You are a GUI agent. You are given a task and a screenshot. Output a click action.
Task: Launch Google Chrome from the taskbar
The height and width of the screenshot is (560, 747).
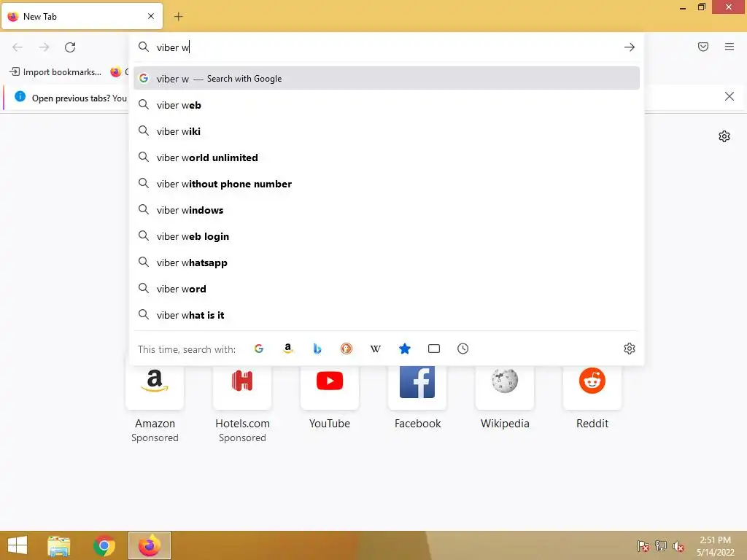click(x=104, y=545)
